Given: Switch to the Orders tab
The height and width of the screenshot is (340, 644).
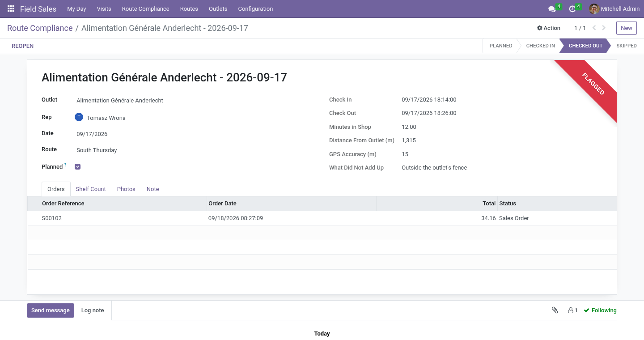Looking at the screenshot, I should 56,189.
